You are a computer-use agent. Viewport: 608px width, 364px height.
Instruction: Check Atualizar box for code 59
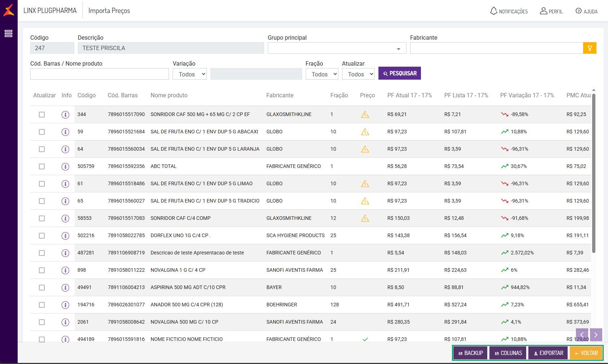pyautogui.click(x=42, y=132)
